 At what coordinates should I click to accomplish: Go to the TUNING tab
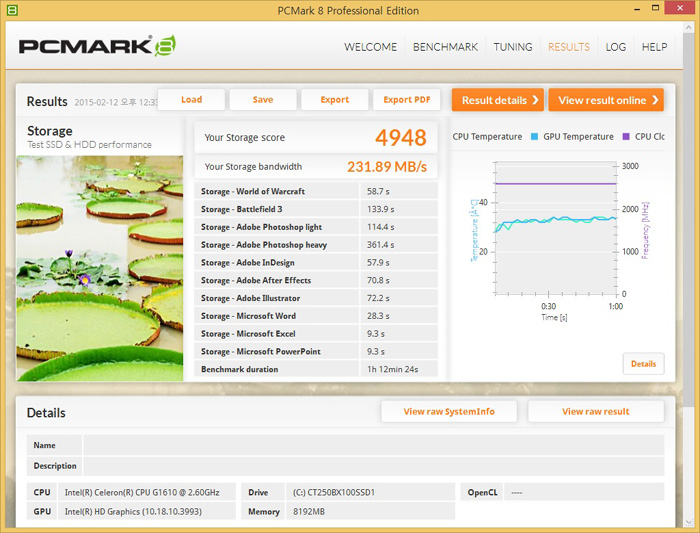pyautogui.click(x=513, y=47)
